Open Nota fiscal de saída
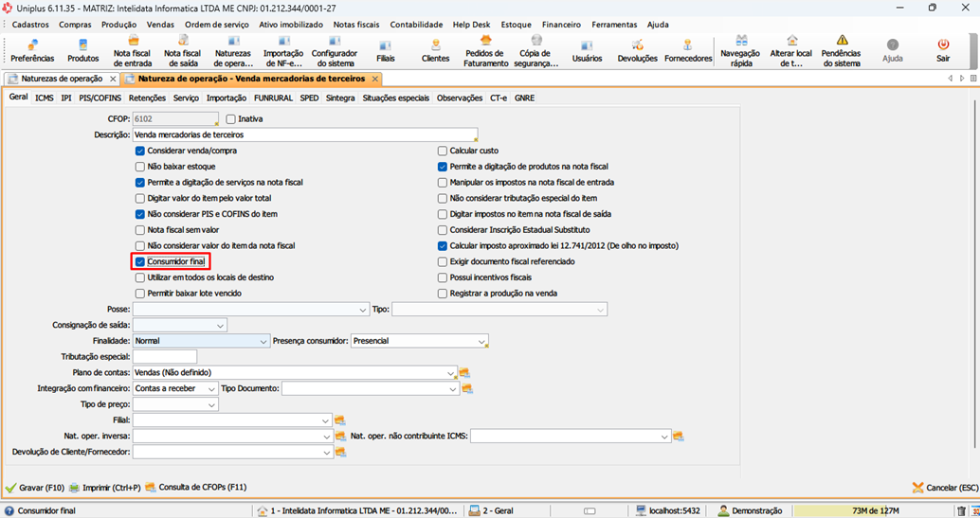This screenshot has height=518, width=980. pos(183,51)
